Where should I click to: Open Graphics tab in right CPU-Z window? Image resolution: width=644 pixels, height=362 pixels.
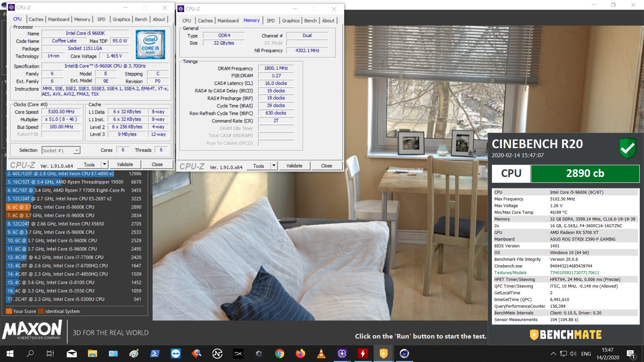[291, 20]
